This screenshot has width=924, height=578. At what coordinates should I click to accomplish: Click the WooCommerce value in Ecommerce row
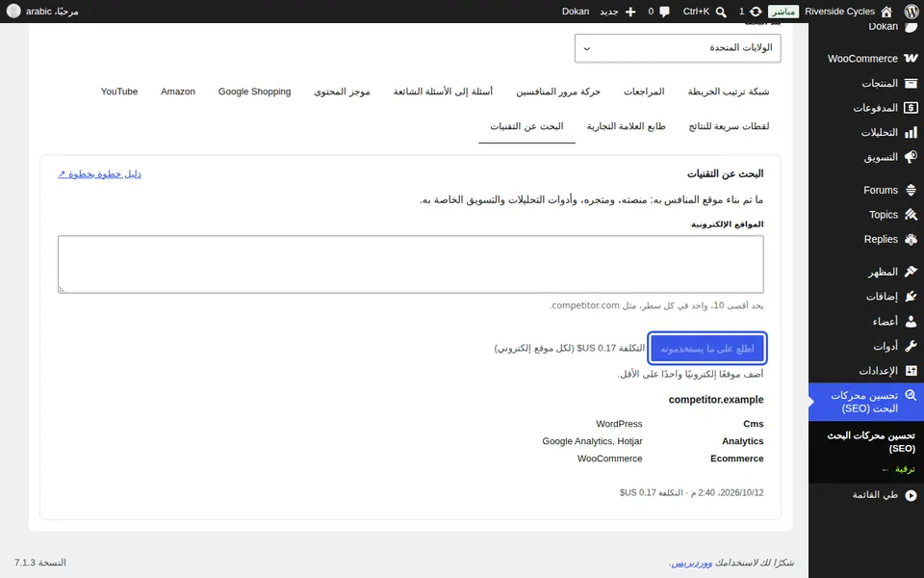click(609, 459)
